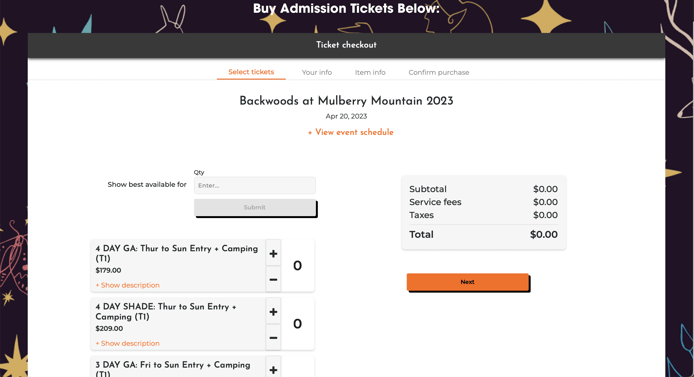Click the orange Next button
This screenshot has width=694, height=377.
[x=467, y=282]
